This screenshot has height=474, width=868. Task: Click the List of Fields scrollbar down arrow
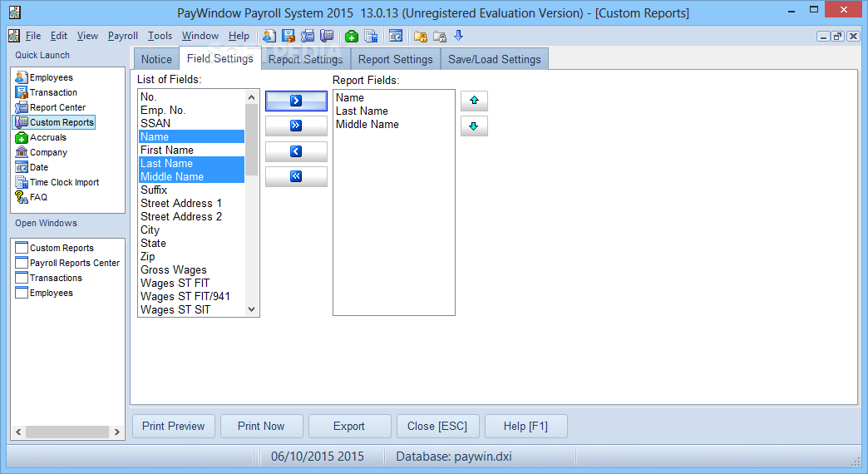[x=252, y=309]
